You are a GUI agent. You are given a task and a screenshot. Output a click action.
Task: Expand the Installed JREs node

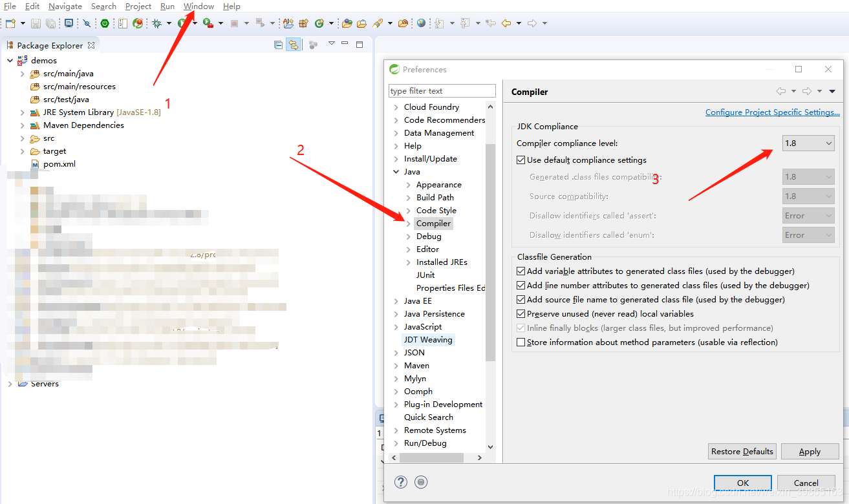pos(409,262)
